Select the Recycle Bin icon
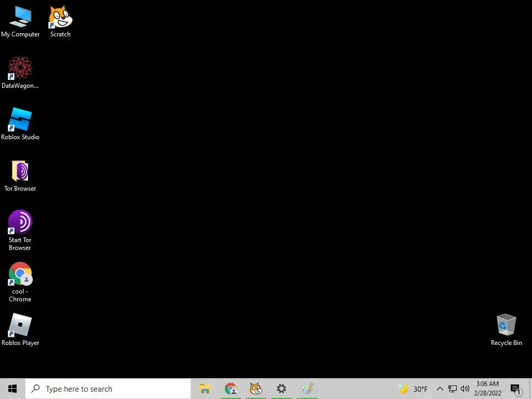The width and height of the screenshot is (532, 399). pyautogui.click(x=506, y=330)
